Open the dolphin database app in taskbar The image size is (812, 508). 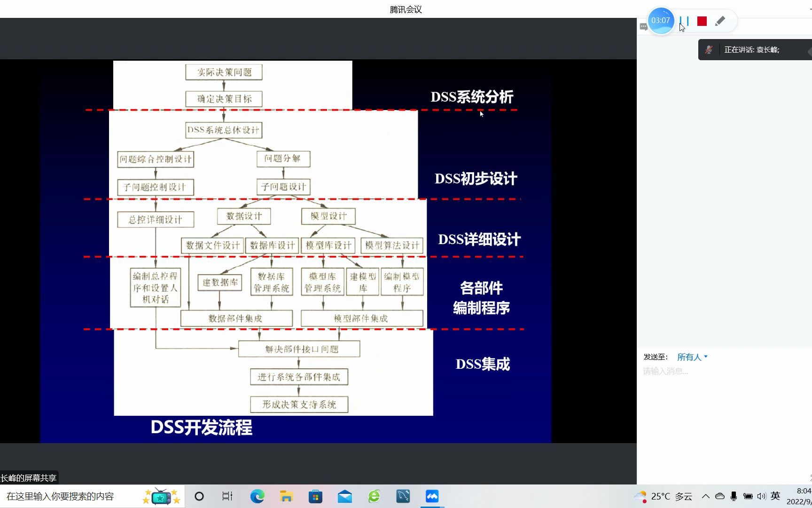click(403, 496)
